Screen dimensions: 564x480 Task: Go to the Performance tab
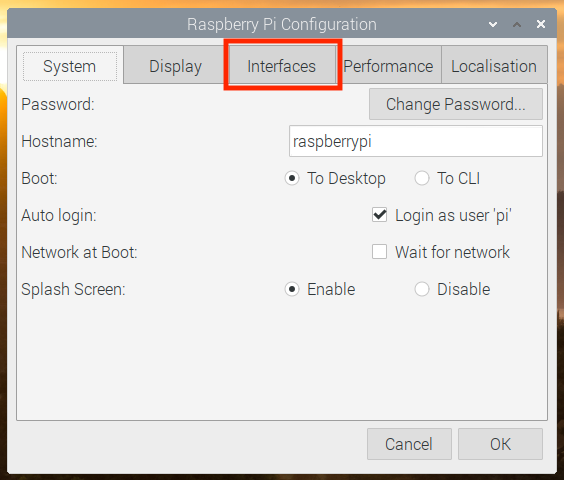388,67
